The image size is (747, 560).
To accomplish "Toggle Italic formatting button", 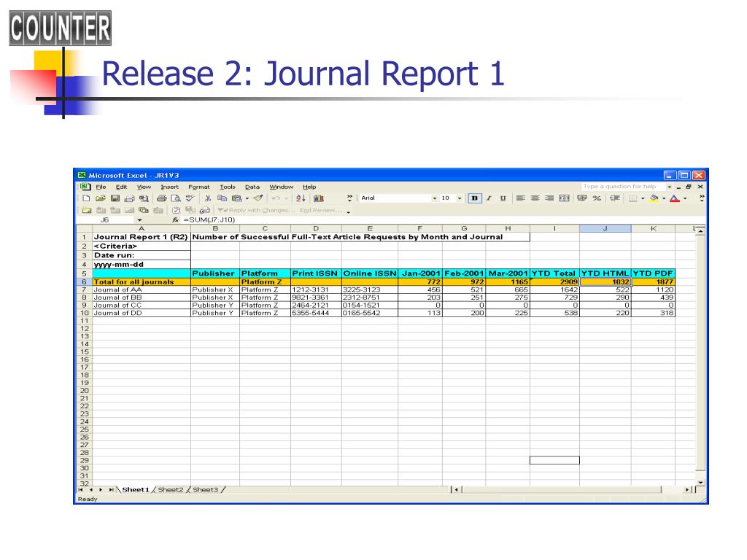I will (489, 198).
